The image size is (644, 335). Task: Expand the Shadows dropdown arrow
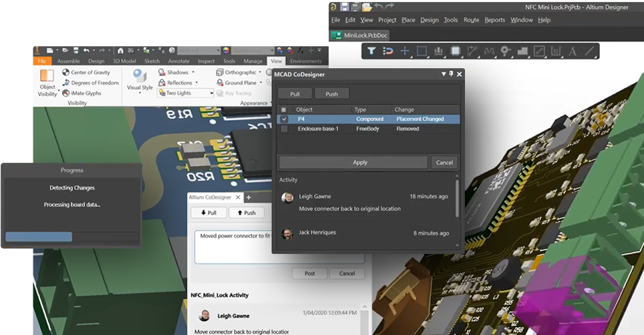click(x=193, y=72)
